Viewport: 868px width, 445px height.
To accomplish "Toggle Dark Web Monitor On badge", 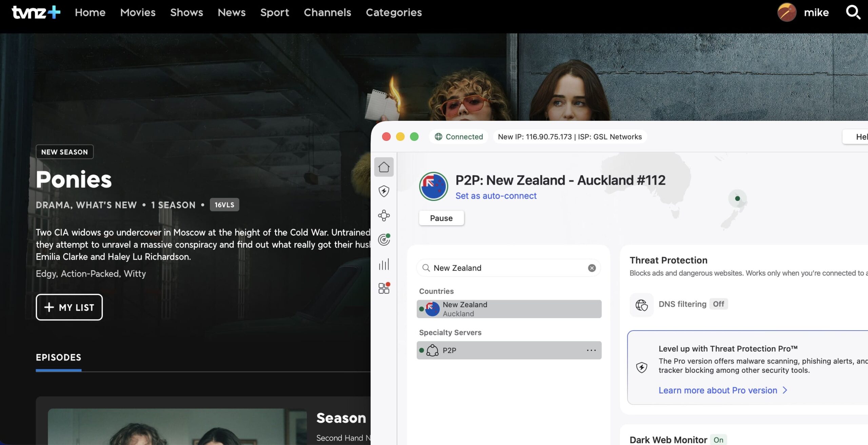I will (x=718, y=440).
